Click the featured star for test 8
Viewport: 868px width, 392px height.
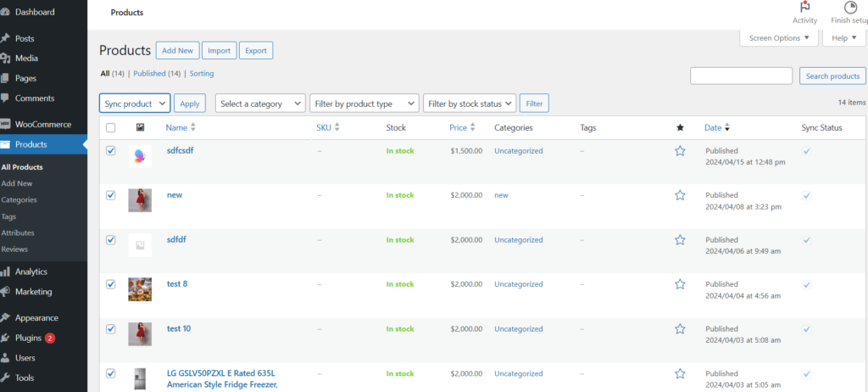coord(679,284)
